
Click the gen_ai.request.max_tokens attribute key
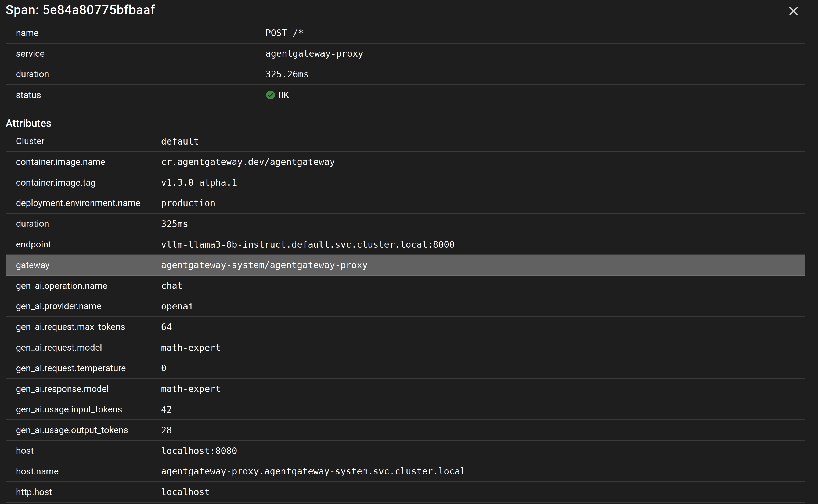[x=70, y=327]
